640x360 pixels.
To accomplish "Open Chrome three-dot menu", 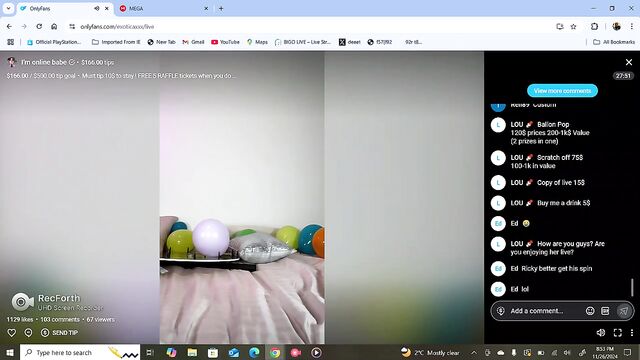I will 631,27.
